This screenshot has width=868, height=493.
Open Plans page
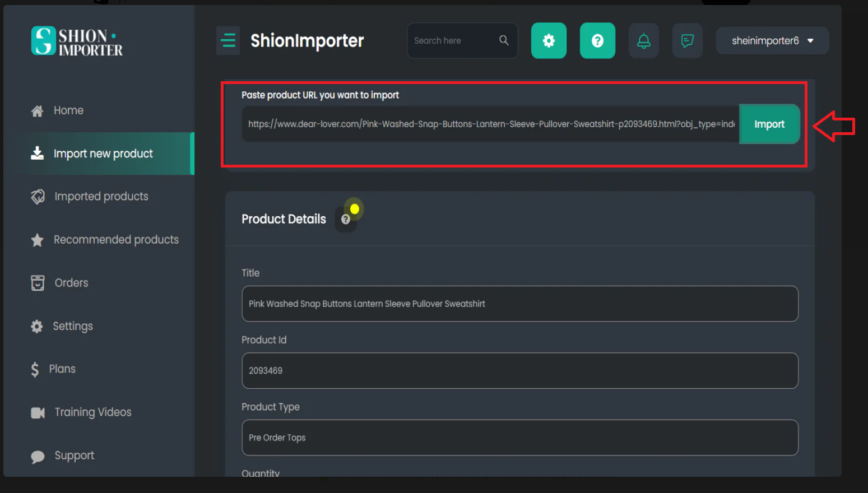pos(62,369)
